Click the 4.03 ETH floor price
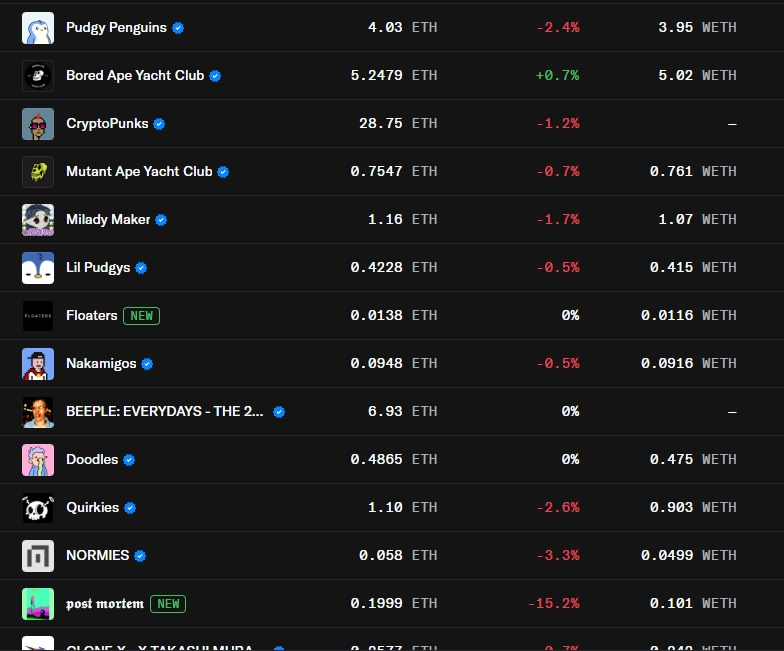This screenshot has height=651, width=784. tap(402, 28)
